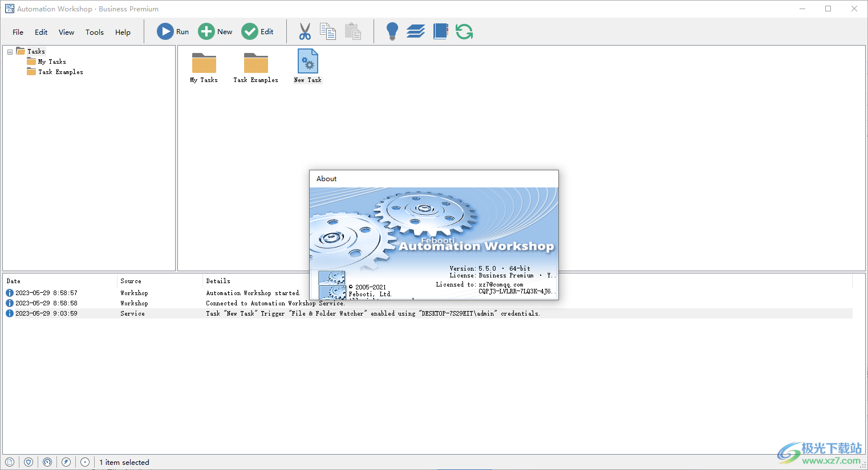868x470 pixels.
Task: Click the '1 item selected' status text
Action: point(124,462)
